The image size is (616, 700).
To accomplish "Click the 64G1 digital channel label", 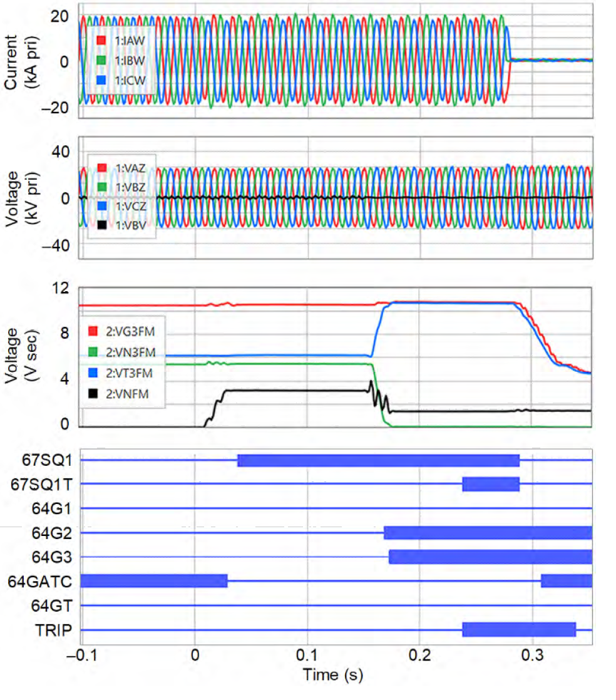I will pos(52,508).
